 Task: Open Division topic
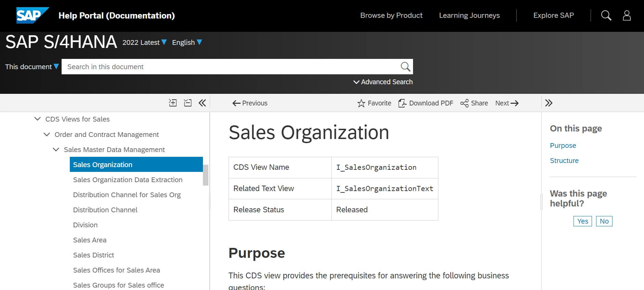pyautogui.click(x=85, y=225)
